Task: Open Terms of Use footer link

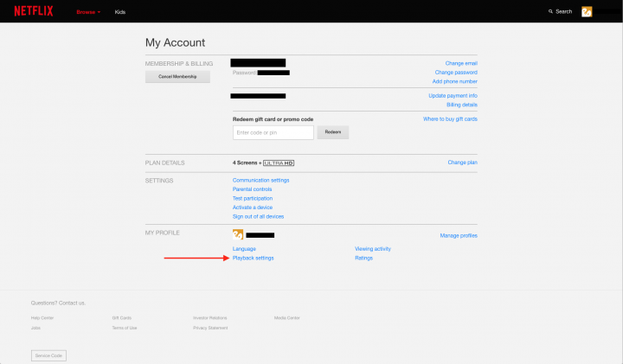Action: (x=125, y=328)
